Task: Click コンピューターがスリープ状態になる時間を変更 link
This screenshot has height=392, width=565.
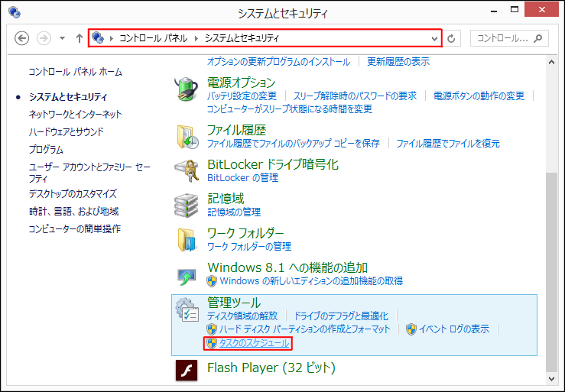Action: [x=290, y=109]
